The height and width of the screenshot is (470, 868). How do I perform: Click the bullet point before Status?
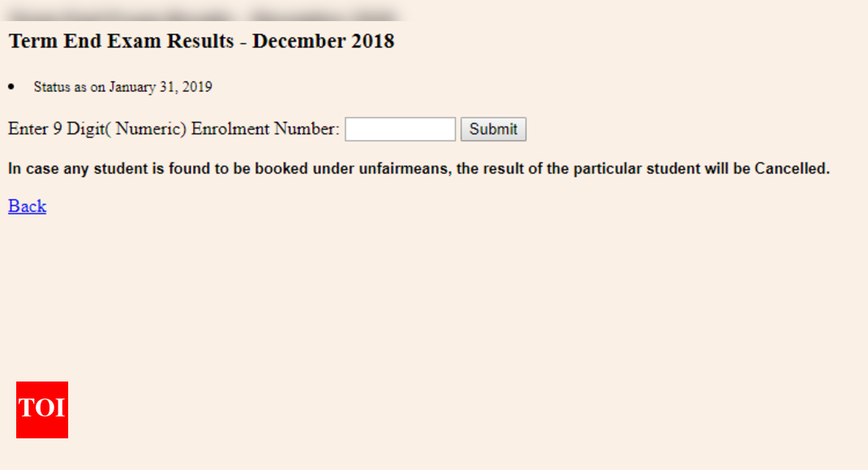coord(11,87)
